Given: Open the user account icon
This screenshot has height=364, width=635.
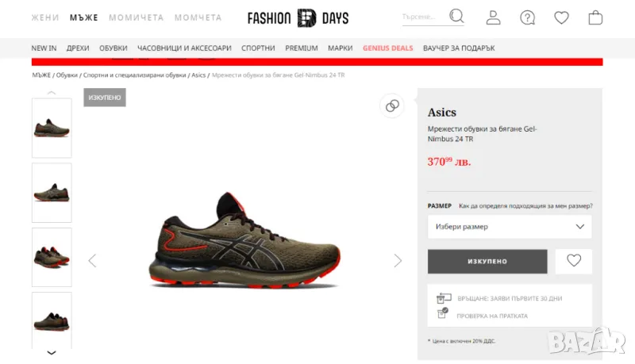Looking at the screenshot, I should point(493,17).
